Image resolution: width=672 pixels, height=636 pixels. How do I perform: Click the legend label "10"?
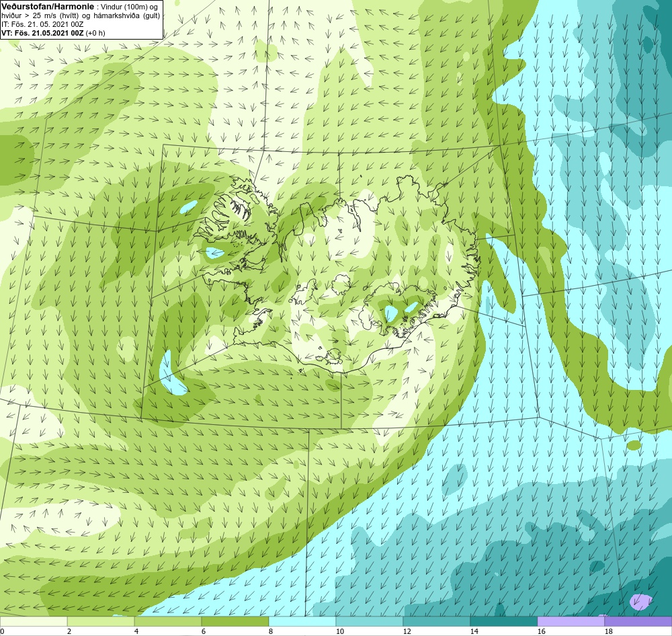339,631
